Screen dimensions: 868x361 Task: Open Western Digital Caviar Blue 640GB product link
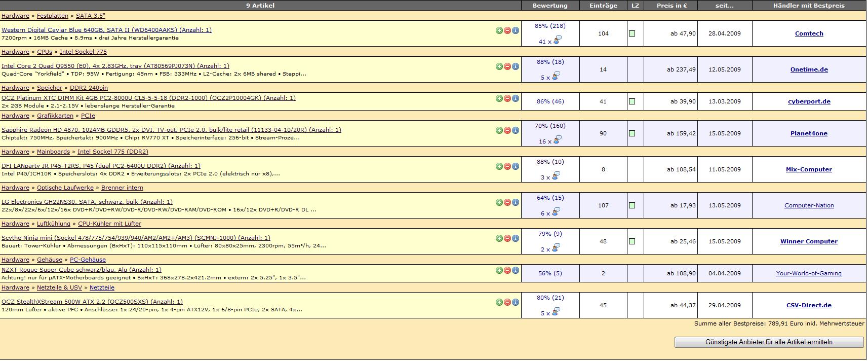[106, 30]
